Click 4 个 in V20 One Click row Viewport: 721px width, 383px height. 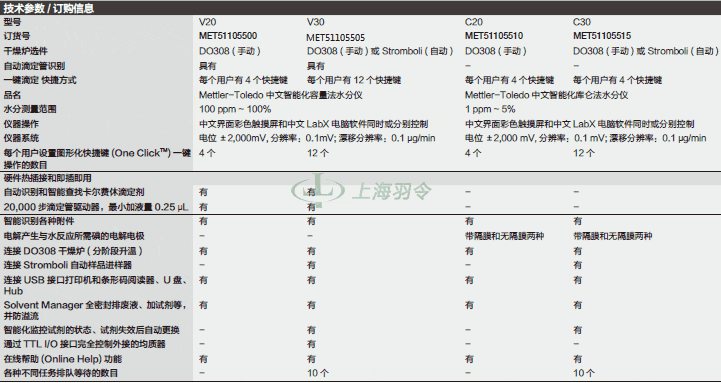coord(207,153)
